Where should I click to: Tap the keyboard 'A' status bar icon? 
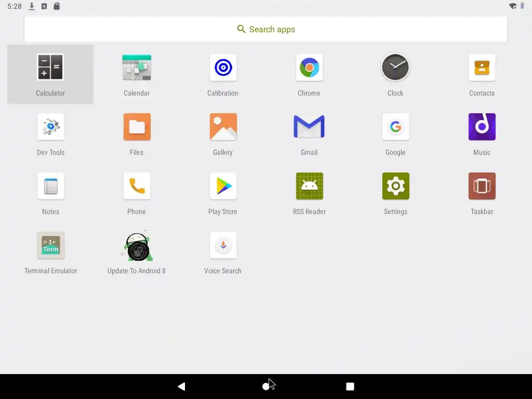tap(44, 6)
